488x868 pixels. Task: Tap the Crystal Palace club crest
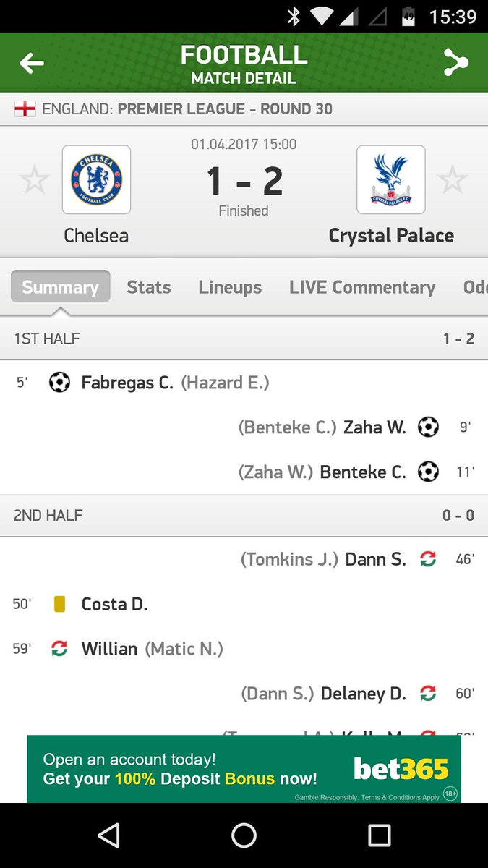pos(390,179)
